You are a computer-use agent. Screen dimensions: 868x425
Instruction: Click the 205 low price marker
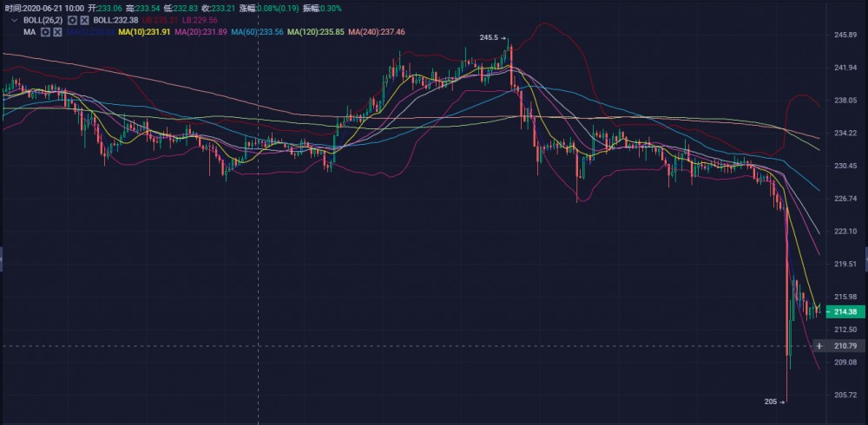[770, 401]
